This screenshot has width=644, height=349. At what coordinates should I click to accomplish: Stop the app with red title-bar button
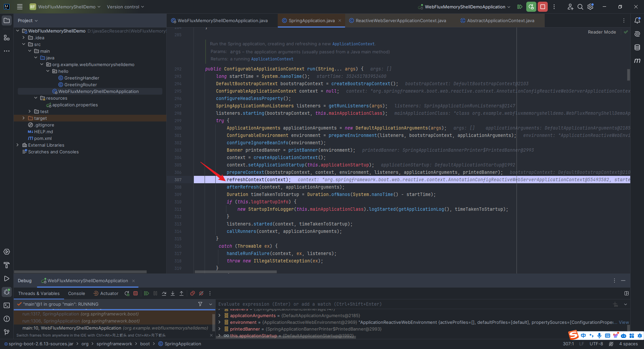pos(543,7)
